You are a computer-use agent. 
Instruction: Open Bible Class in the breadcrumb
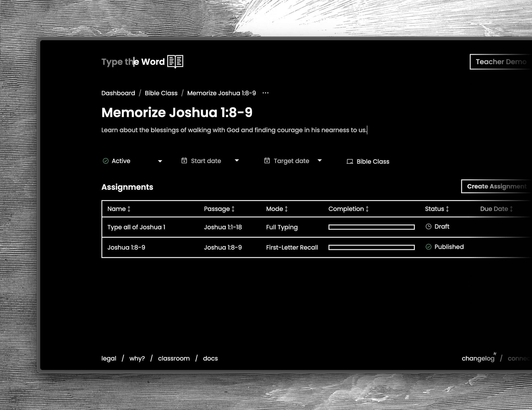coord(161,93)
